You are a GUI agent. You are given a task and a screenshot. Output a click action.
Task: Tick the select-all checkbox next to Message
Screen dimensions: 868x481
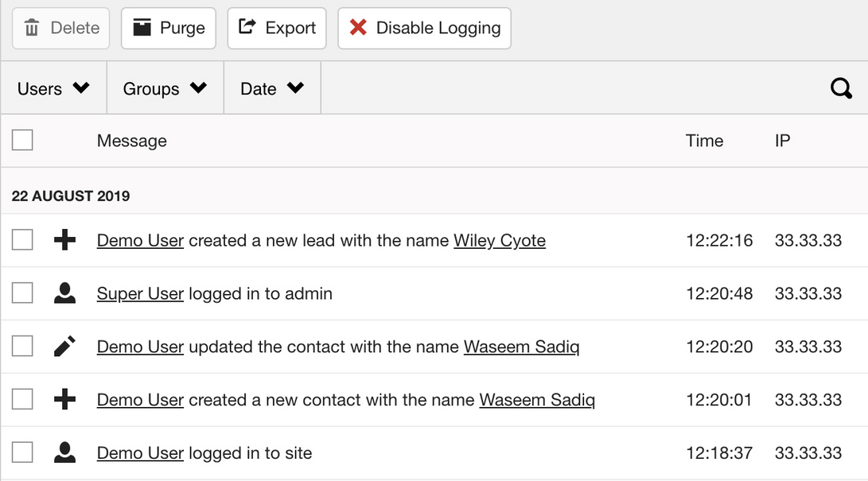(x=22, y=140)
